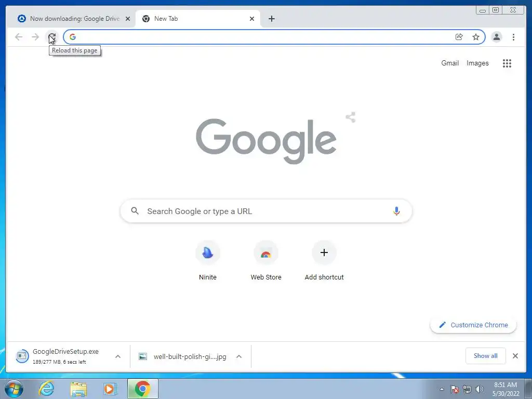Click the Google logo
Image resolution: width=532 pixels, height=399 pixels.
(266, 141)
